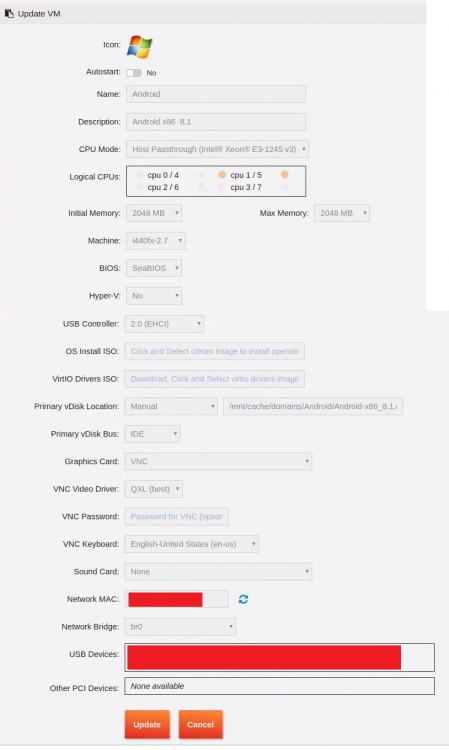
Task: Check the cpu 0 checkbox
Action: pyautogui.click(x=139, y=175)
